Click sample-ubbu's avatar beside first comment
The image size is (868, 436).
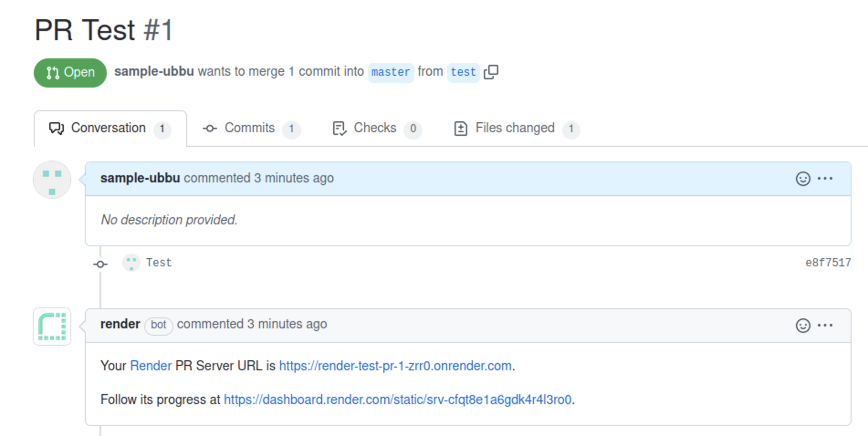(52, 180)
